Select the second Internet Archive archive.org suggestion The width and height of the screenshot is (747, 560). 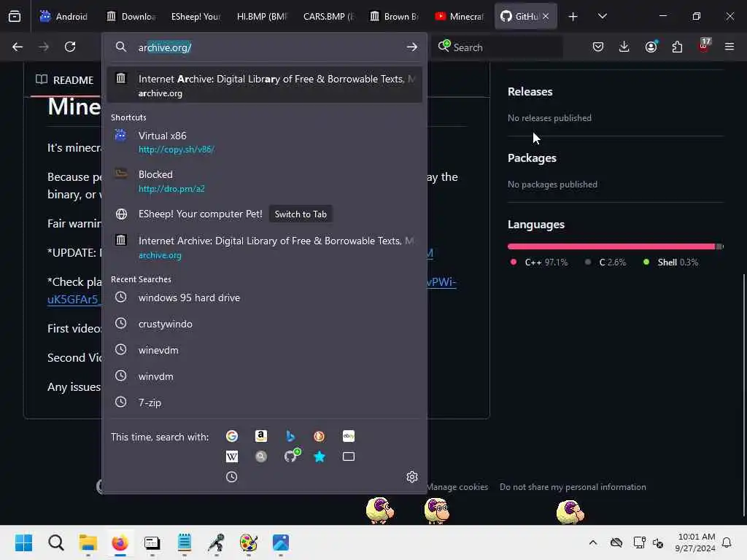(265, 247)
